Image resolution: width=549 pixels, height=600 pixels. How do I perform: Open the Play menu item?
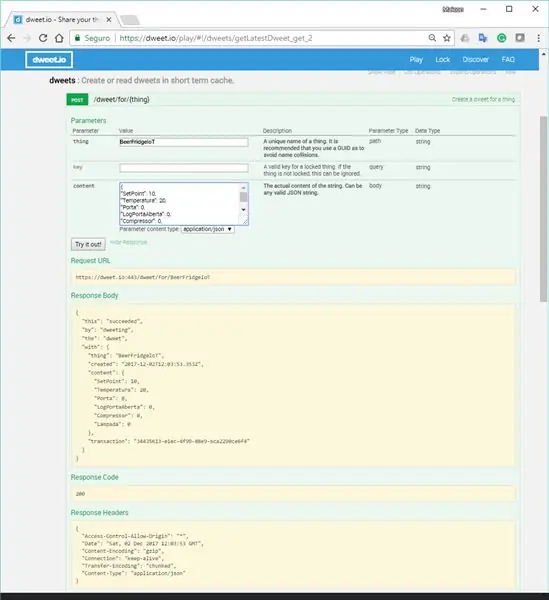(416, 59)
